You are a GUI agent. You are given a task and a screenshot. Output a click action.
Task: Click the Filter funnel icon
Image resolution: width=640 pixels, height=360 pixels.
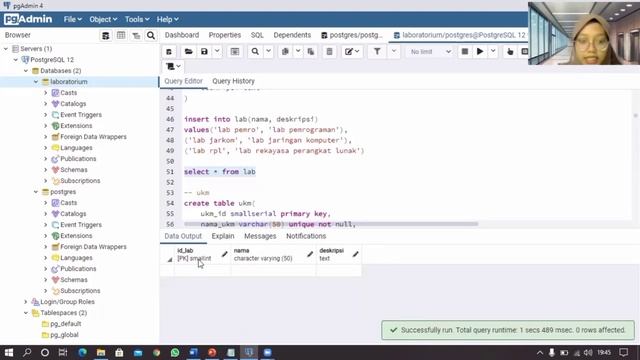(x=377, y=52)
